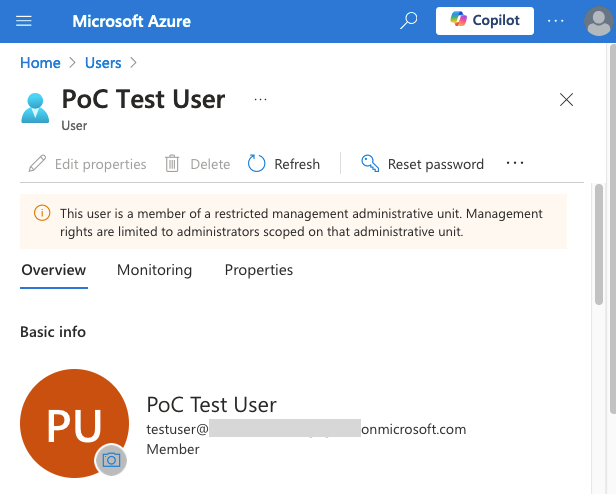Click the user icon beside title
The height and width of the screenshot is (494, 616).
tap(35, 107)
